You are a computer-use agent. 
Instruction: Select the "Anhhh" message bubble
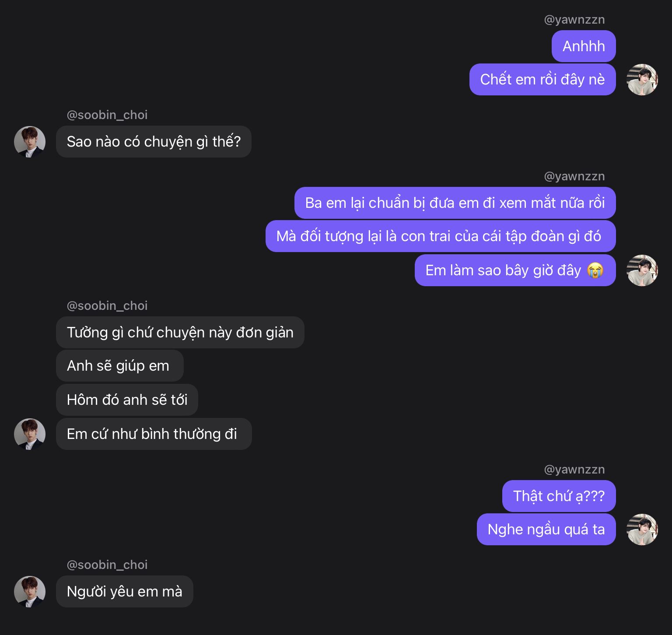click(584, 46)
